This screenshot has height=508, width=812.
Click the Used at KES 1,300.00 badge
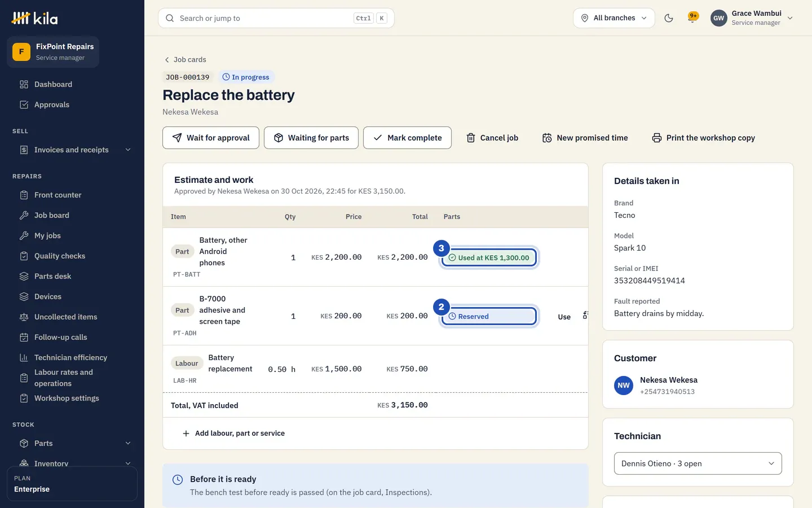click(489, 258)
